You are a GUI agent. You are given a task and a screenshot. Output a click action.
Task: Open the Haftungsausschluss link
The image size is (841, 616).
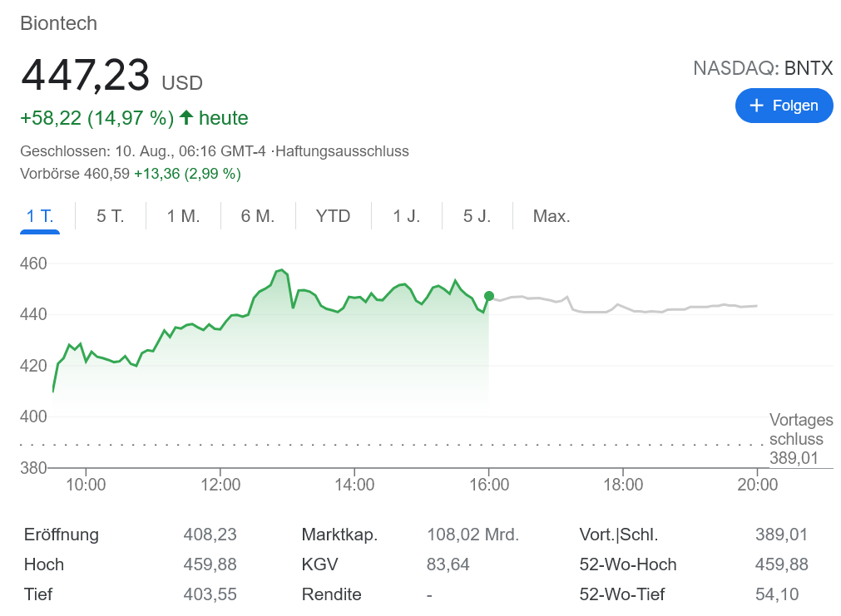(342, 151)
